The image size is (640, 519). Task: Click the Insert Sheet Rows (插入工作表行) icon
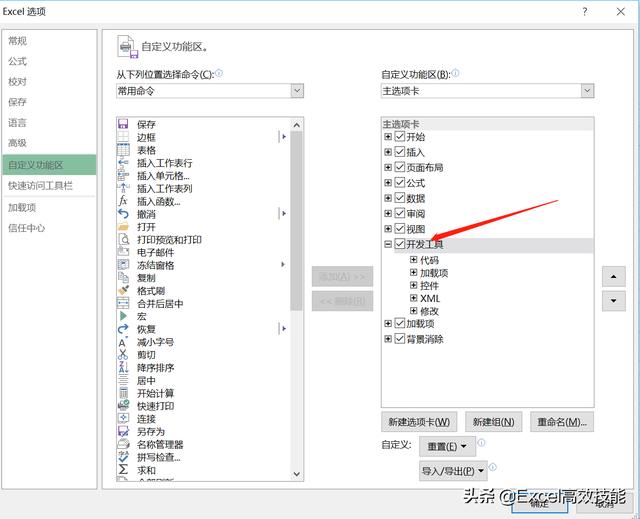[x=123, y=162]
